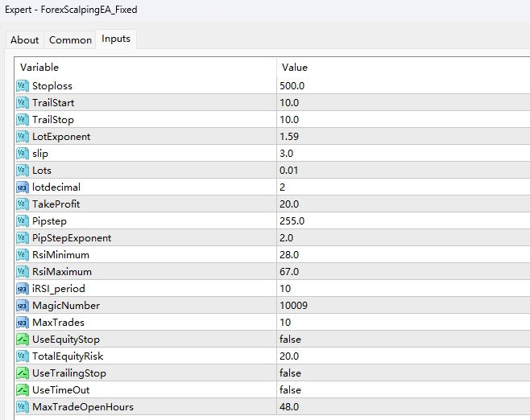
Task: Click the MagicNumber integer icon
Action: [x=23, y=305]
